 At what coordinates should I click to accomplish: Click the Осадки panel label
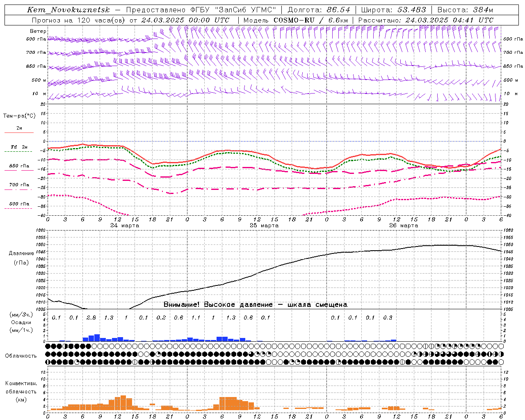click(x=21, y=322)
